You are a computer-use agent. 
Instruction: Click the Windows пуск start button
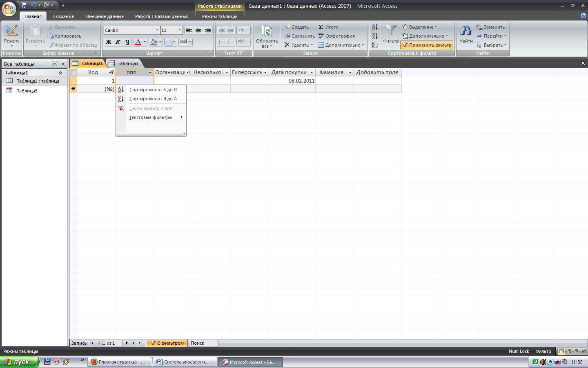19,362
